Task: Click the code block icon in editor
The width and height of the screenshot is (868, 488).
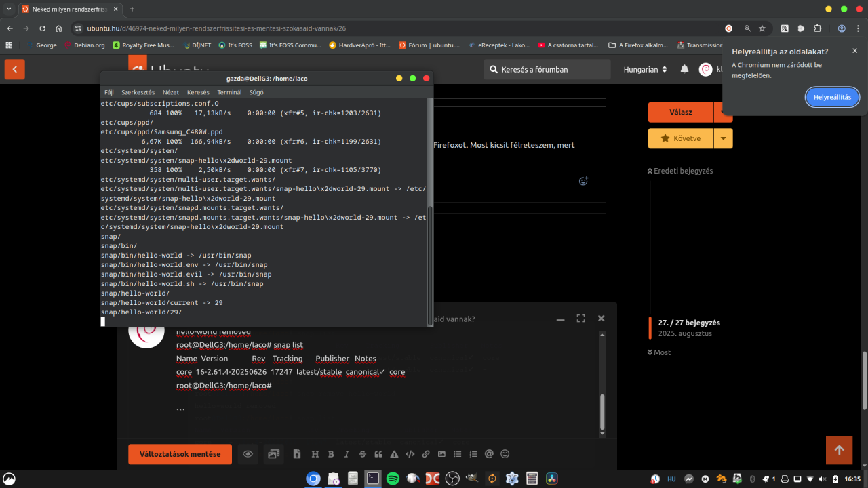Action: [x=410, y=454]
